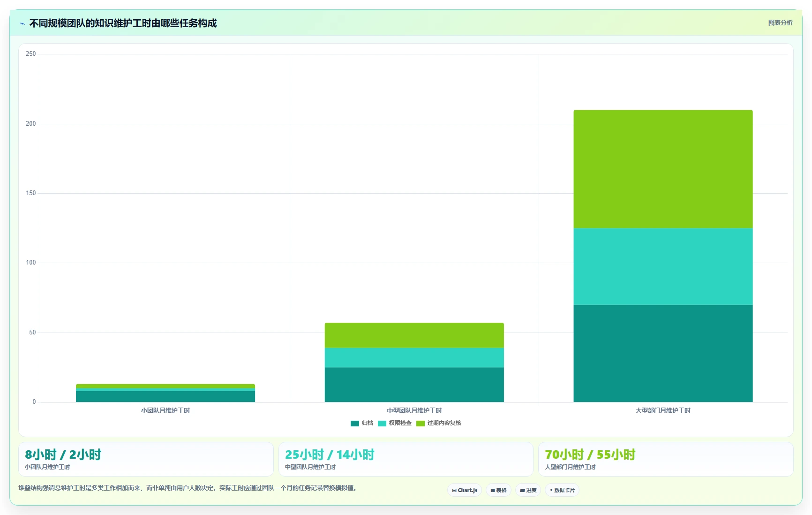Image resolution: width=812 pixels, height=515 pixels.
Task: Click the footnote text starting 堆叠结构强调
Action: pos(189,488)
